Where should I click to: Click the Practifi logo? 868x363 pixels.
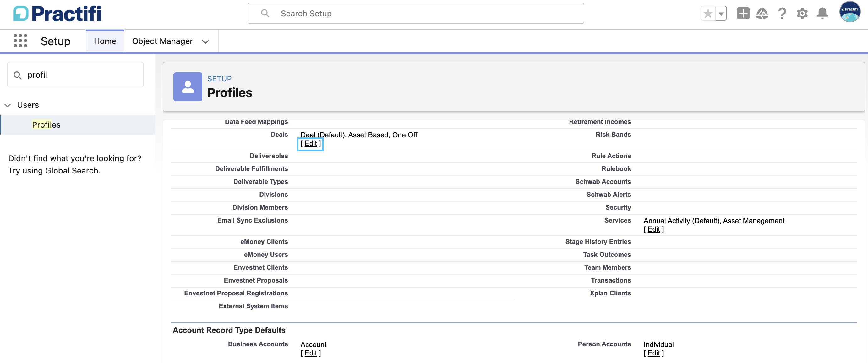pos(57,14)
